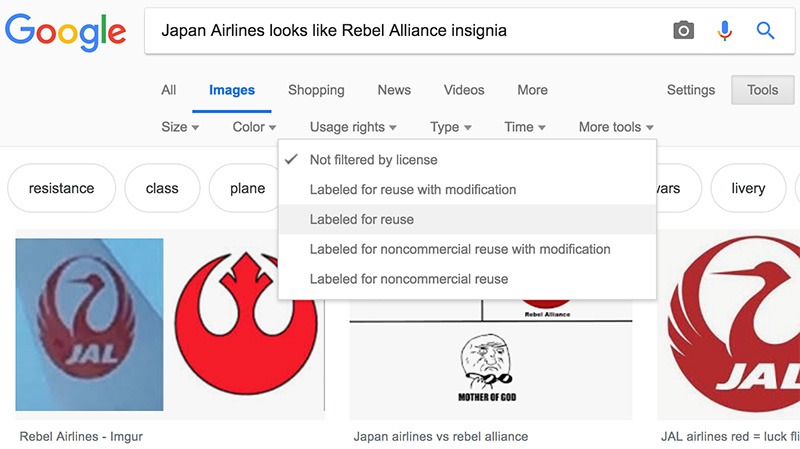Select Not filtered by license option

click(x=467, y=160)
